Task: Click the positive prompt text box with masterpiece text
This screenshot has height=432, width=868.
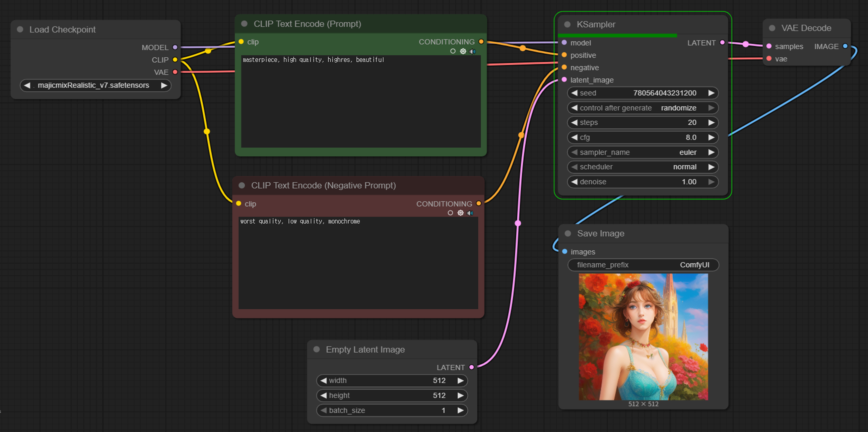Action: [x=361, y=101]
